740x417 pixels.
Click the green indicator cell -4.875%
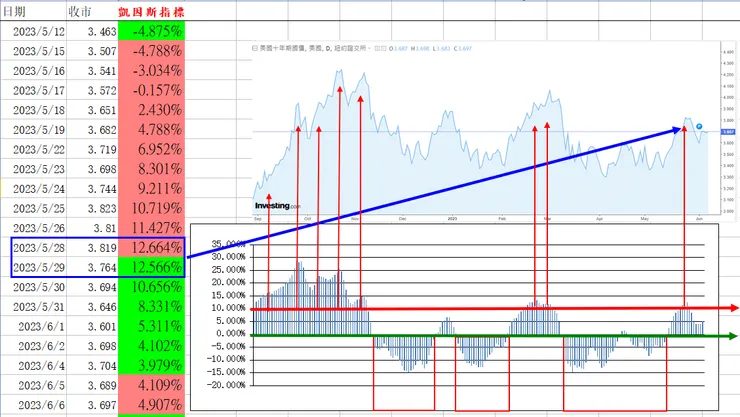coord(151,31)
